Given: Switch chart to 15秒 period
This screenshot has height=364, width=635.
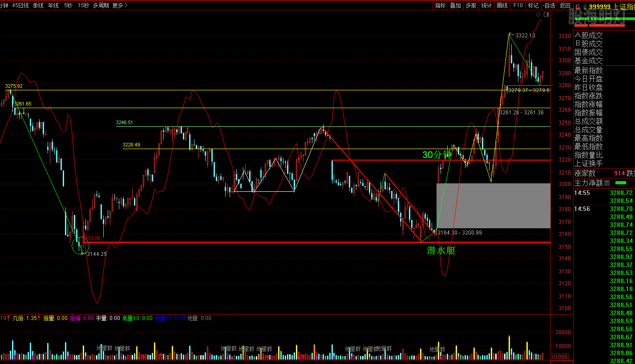Looking at the screenshot, I should coord(83,5).
